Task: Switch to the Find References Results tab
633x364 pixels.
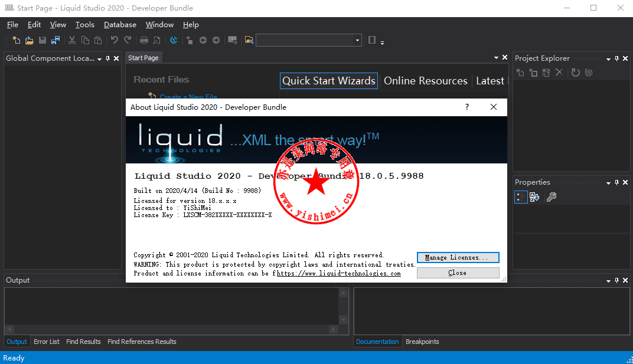Action: (x=142, y=342)
